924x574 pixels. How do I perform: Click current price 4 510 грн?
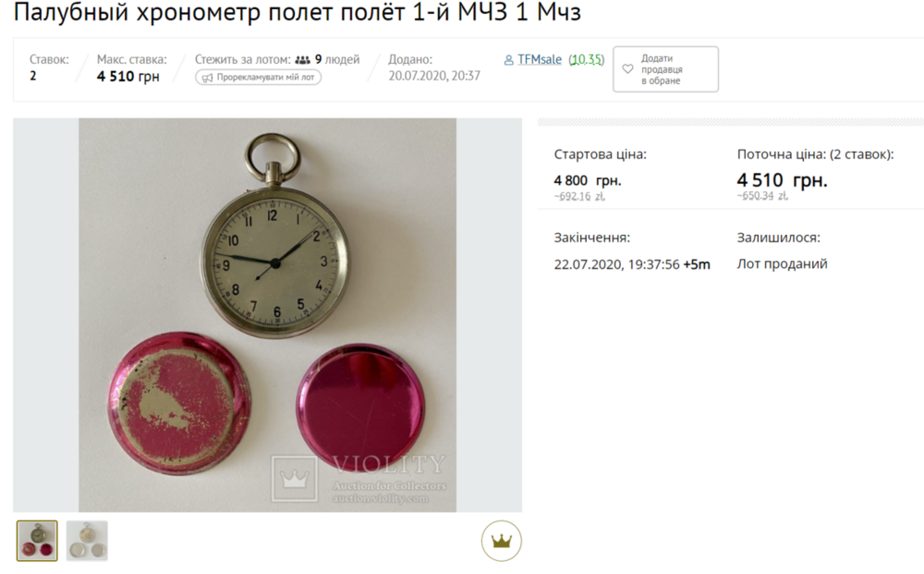point(782,179)
